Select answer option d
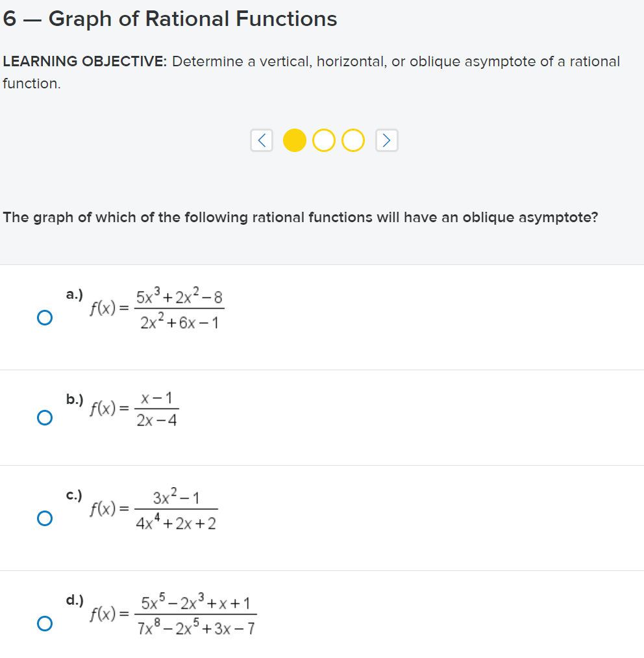Viewport: 644px width, 658px height. [x=44, y=623]
